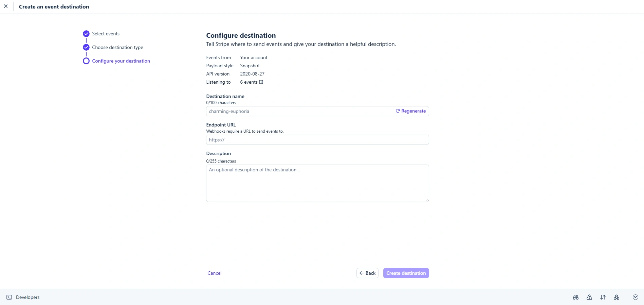This screenshot has height=305, width=644.
Task: Click the completed Select events step checkmark
Action: 86,34
